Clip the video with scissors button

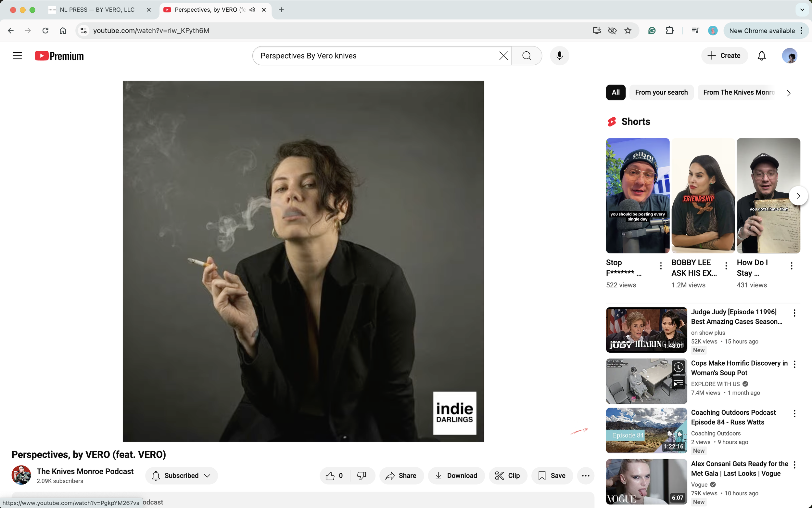point(508,475)
